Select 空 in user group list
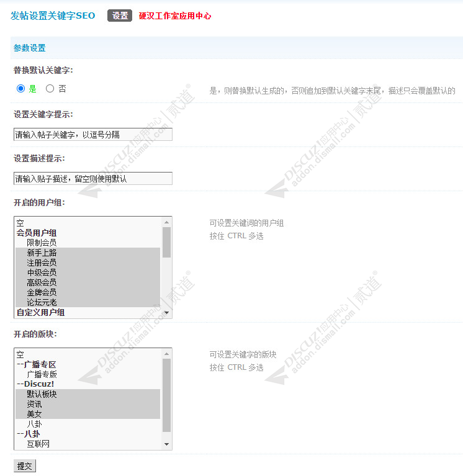Image resolution: width=463 pixels, height=476 pixels. click(x=88, y=223)
